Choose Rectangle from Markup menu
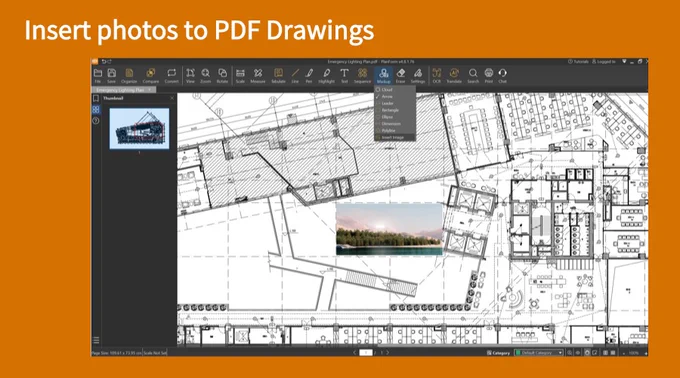Image resolution: width=680 pixels, height=378 pixels. pos(395,110)
